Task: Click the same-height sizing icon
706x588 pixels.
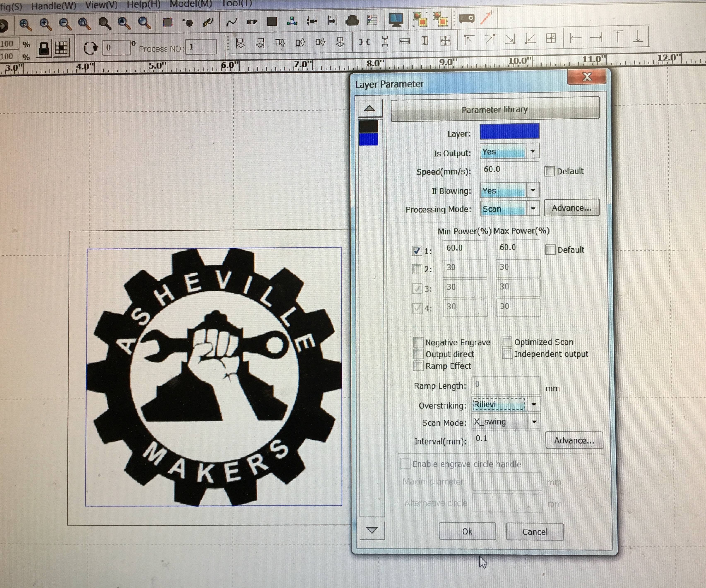Action: [425, 41]
